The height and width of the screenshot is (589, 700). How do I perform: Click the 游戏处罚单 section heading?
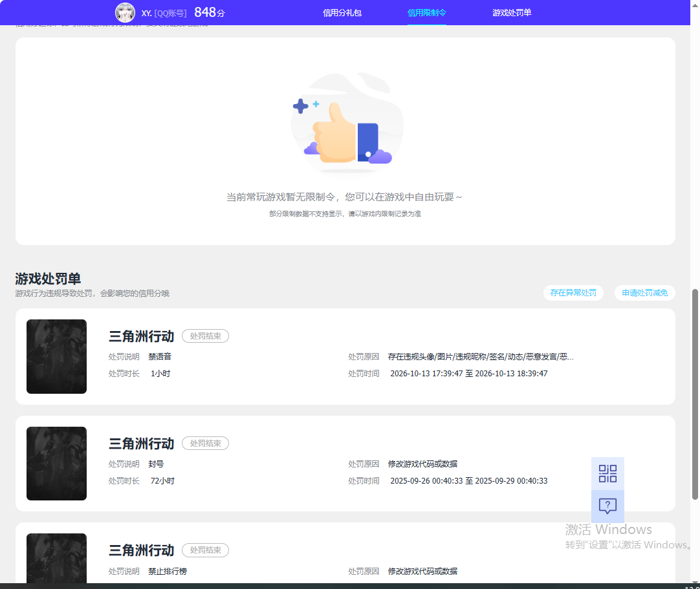48,279
